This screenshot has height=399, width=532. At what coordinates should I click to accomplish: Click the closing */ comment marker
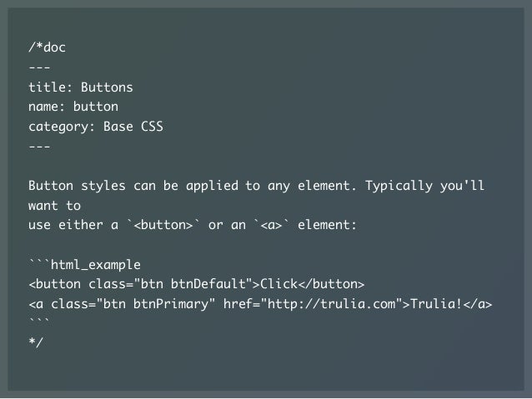click(x=36, y=342)
